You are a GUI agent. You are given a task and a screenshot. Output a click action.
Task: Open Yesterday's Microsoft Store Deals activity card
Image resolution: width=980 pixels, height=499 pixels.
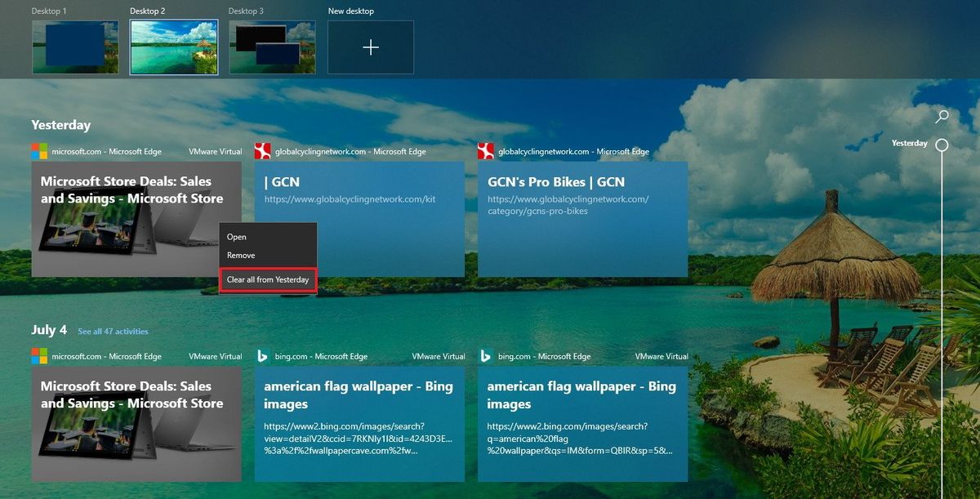(x=136, y=219)
